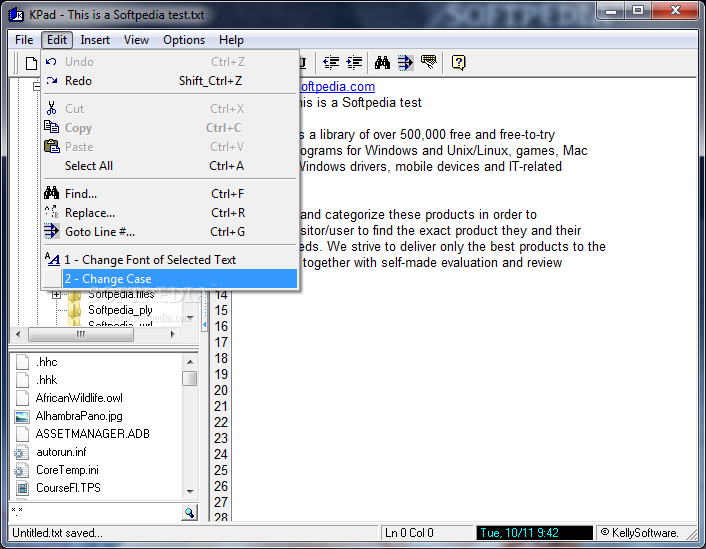The image size is (706, 549).
Task: Click the keyboard icon in the toolbar
Action: tap(429, 62)
